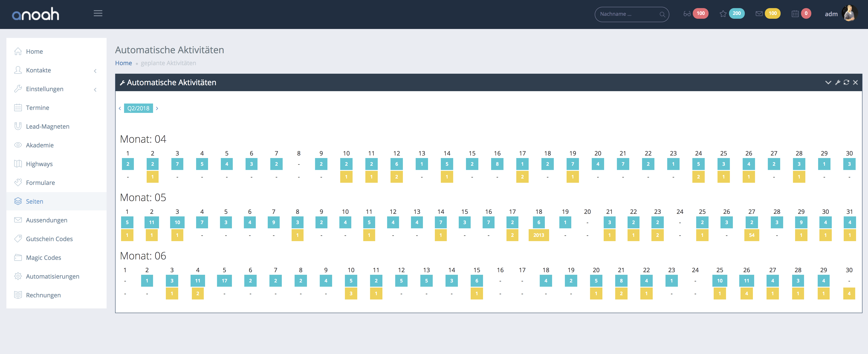Click the hamburger menu icon
This screenshot has height=354, width=868.
98,13
